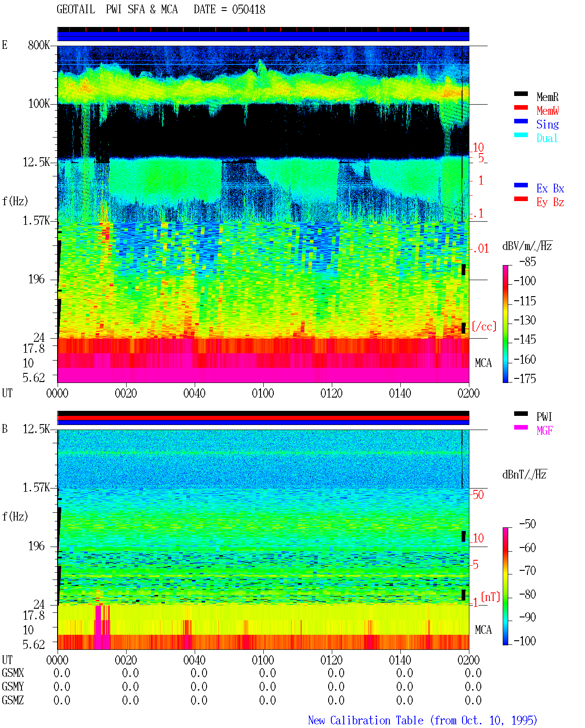Image resolution: width=585 pixels, height=728 pixels.
Task: Click the dBnT/√Hz unit label
Action: [525, 474]
